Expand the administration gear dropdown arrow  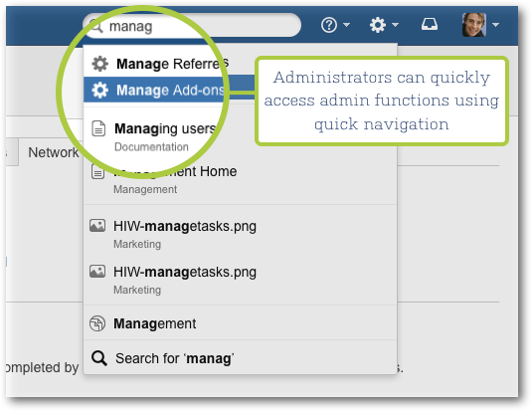click(395, 25)
